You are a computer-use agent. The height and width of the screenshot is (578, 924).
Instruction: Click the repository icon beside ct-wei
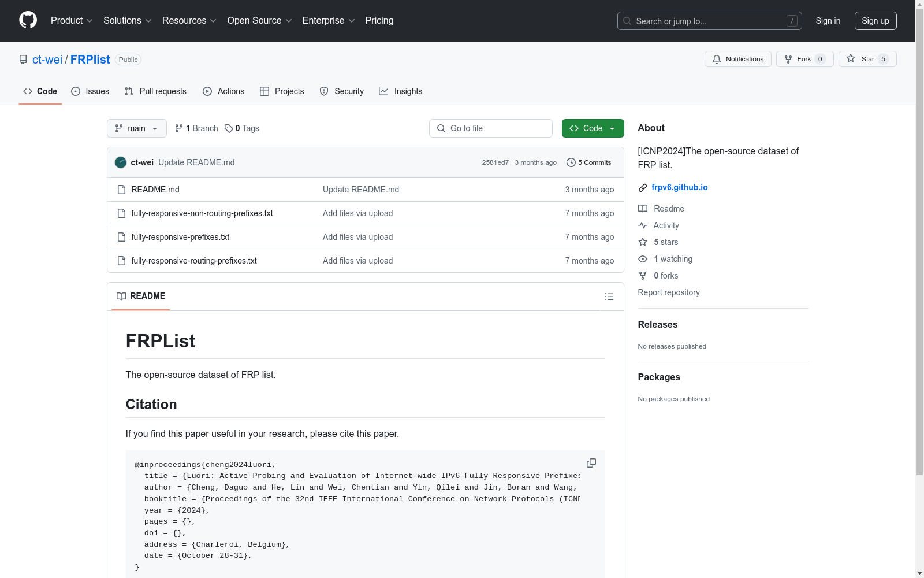point(23,60)
